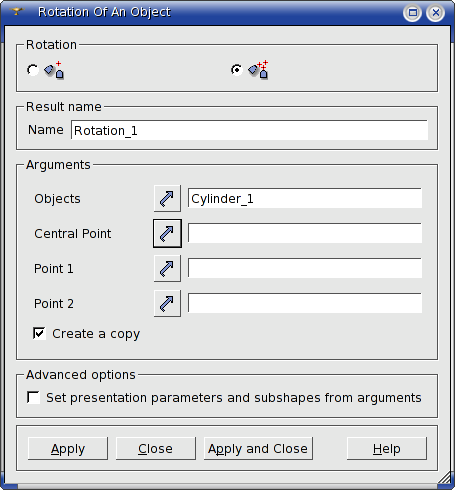Uncheck the Create a copy checkbox
455x490 pixels.
(39, 333)
